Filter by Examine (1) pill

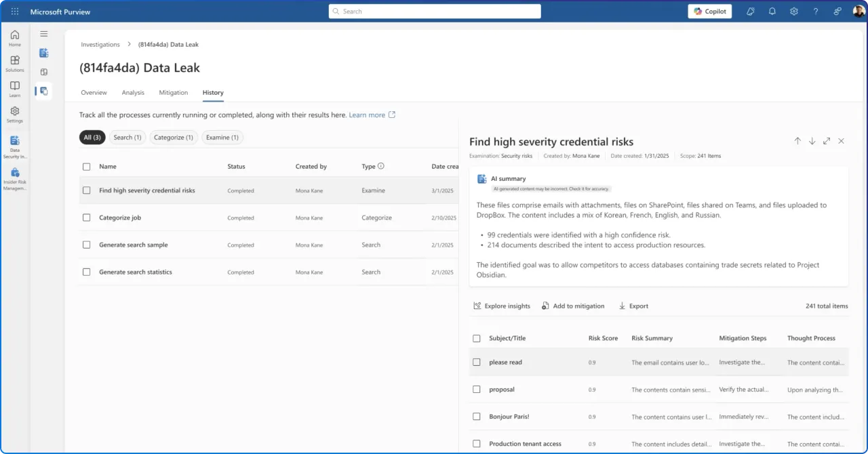pyautogui.click(x=222, y=138)
